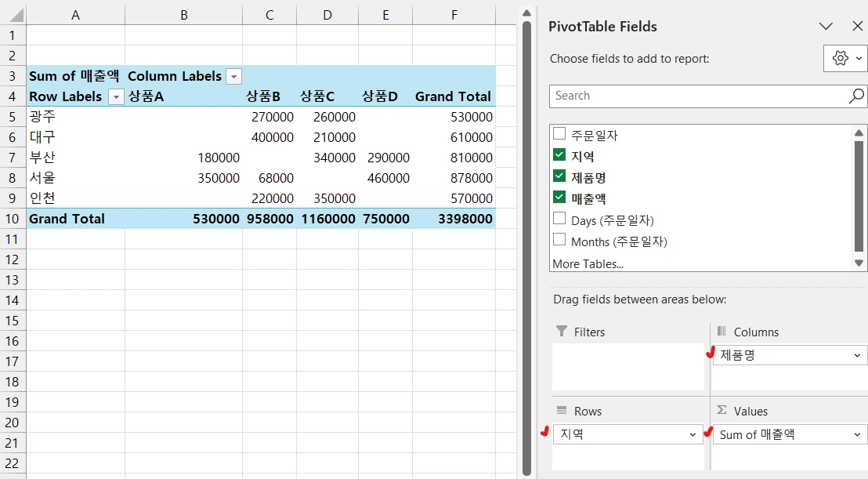Select cell showing 1160000

click(x=327, y=219)
